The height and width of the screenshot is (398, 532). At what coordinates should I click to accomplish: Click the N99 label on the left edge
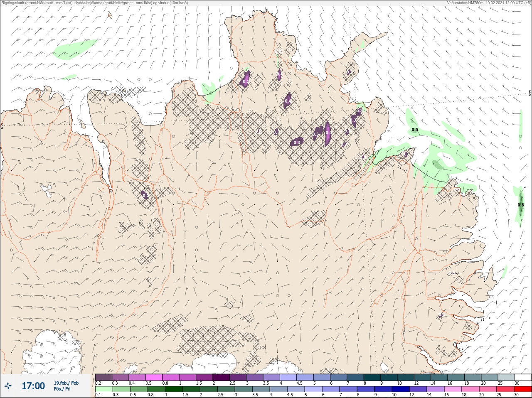coord(2,125)
